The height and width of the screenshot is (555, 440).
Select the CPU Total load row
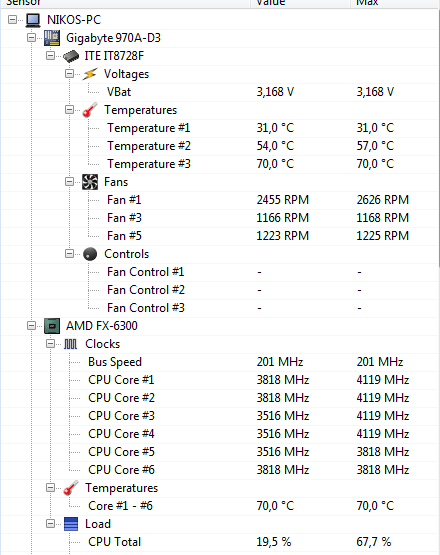pos(219,542)
